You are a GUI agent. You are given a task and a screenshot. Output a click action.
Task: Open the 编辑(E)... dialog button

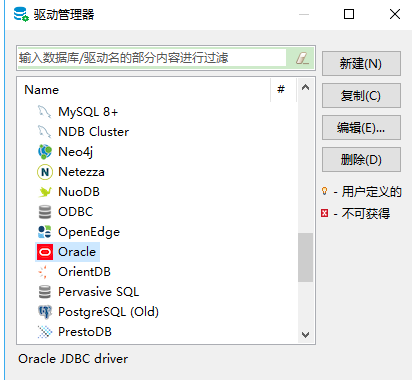(361, 127)
